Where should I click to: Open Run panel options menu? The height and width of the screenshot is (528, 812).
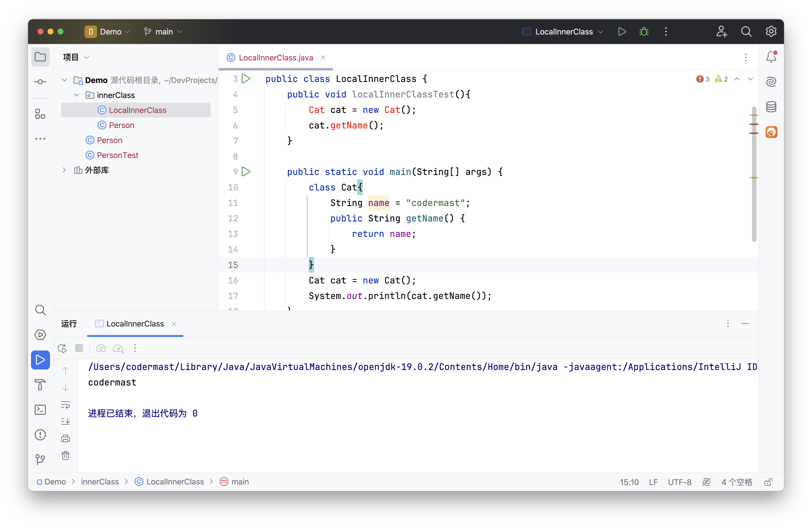[x=728, y=323]
